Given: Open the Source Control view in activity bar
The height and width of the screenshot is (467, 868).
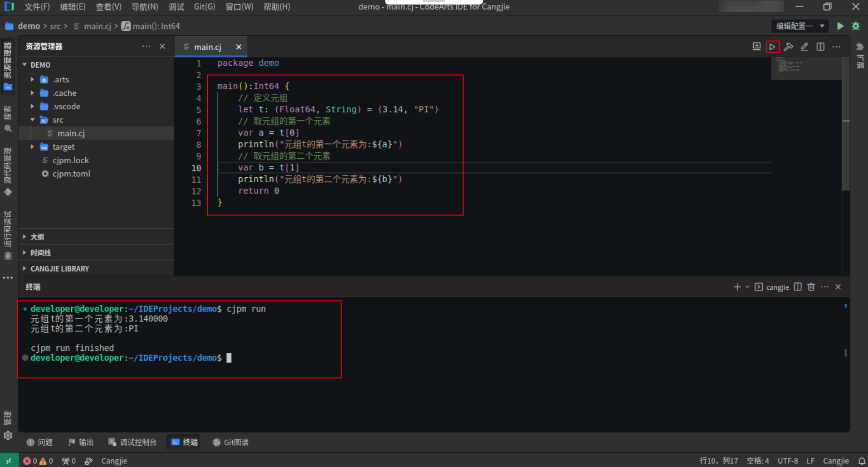Looking at the screenshot, I should click(8, 171).
